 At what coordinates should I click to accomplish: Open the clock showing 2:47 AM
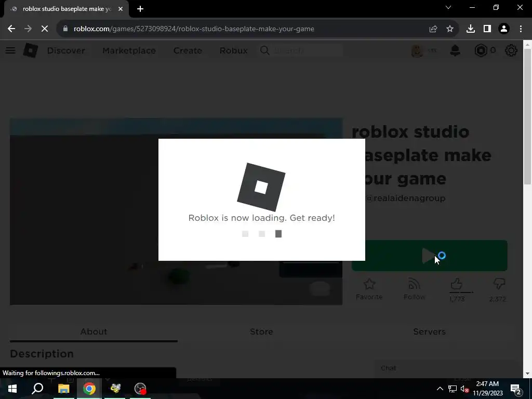[x=487, y=389]
